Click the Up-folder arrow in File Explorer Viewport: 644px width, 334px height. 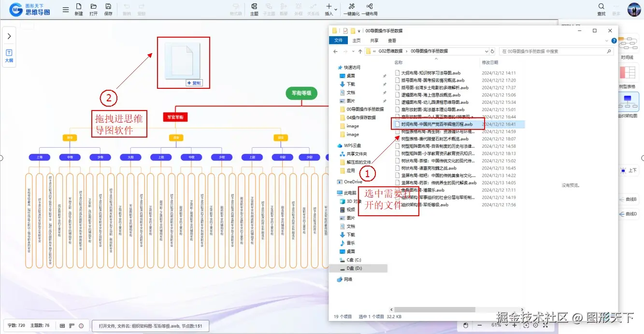(x=359, y=51)
